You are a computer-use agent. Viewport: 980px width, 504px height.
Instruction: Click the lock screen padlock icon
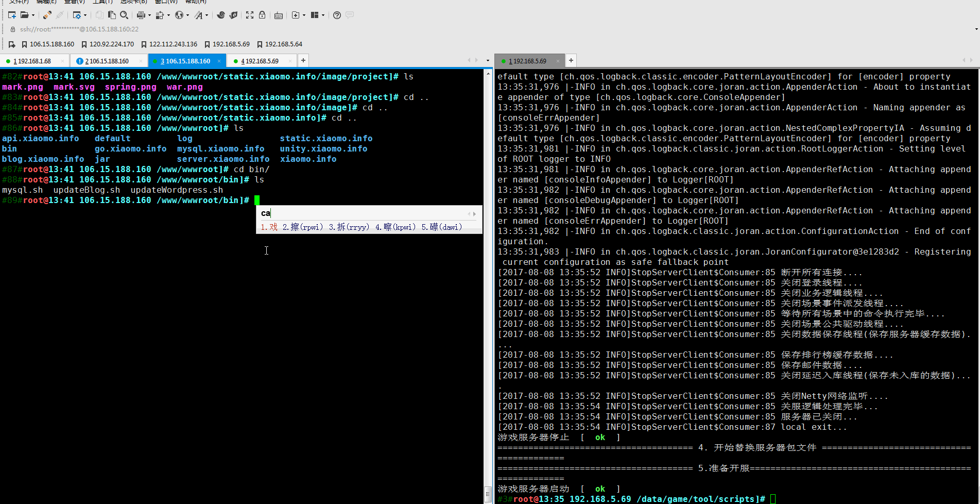(262, 15)
